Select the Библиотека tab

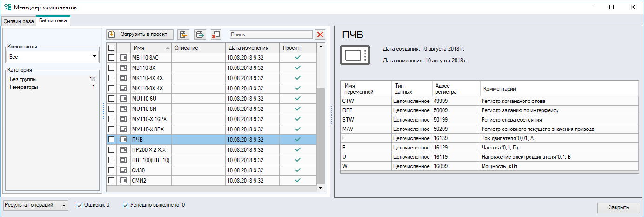click(53, 21)
